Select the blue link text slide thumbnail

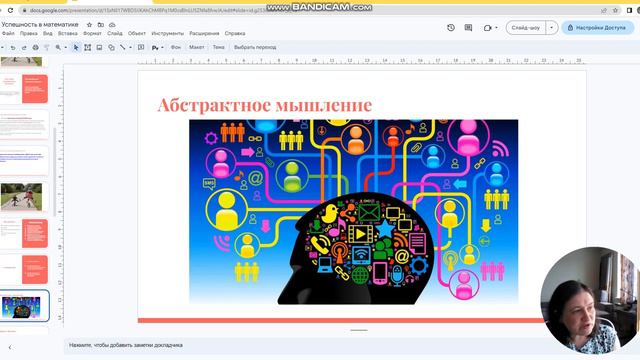pos(24,161)
